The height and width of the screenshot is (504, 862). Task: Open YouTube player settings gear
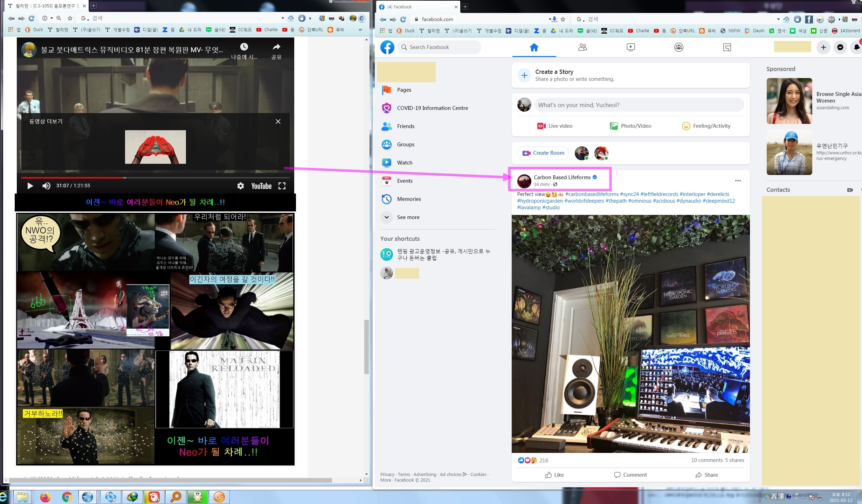(x=241, y=186)
